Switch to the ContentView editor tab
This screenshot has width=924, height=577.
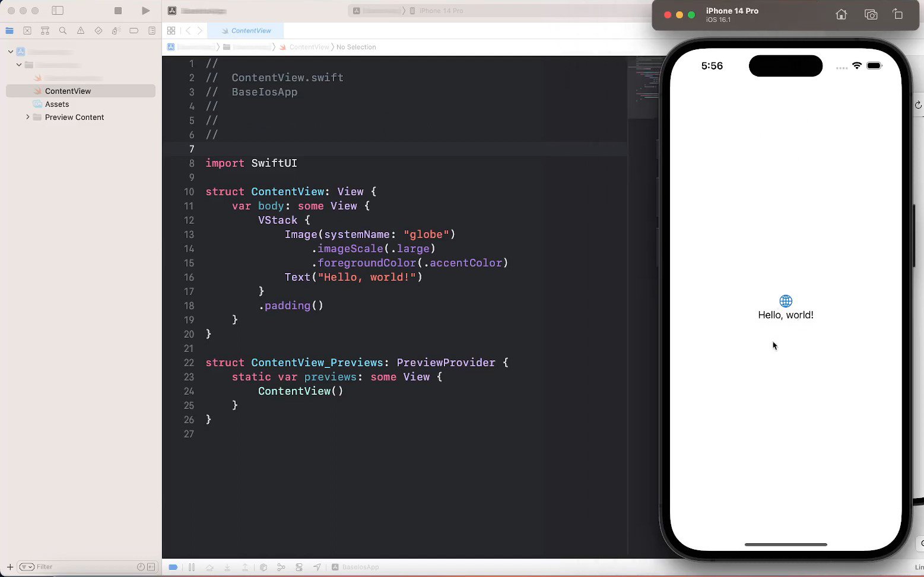tap(246, 31)
